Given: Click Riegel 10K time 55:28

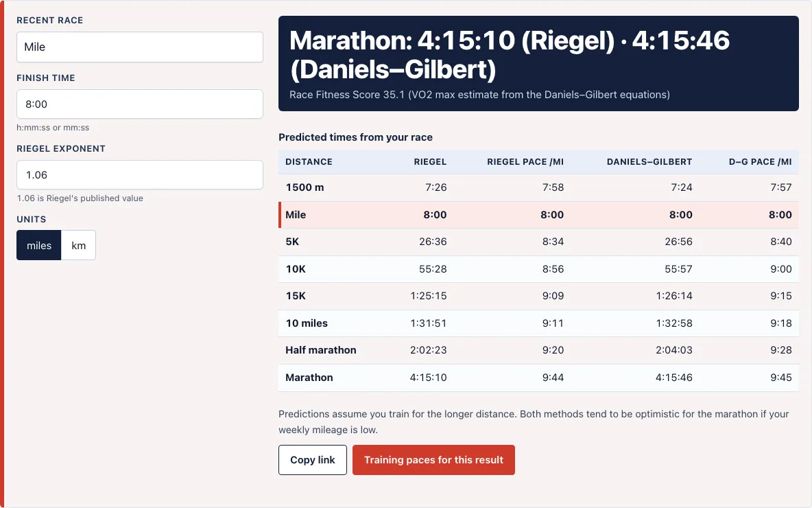Looking at the screenshot, I should [x=433, y=269].
